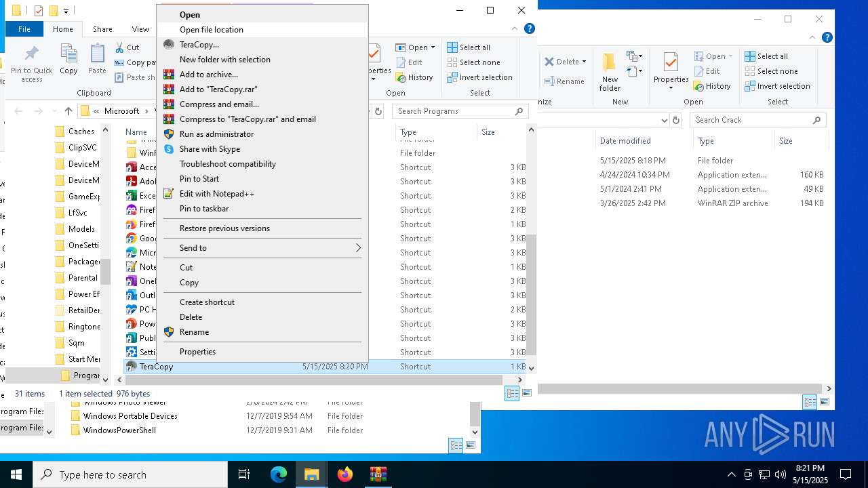Click the Cut scissors button

(127, 47)
